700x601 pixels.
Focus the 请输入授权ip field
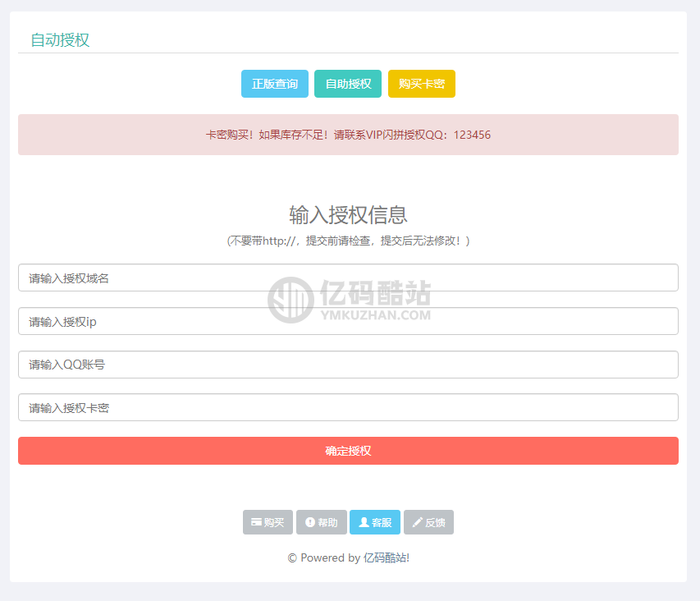tap(348, 321)
